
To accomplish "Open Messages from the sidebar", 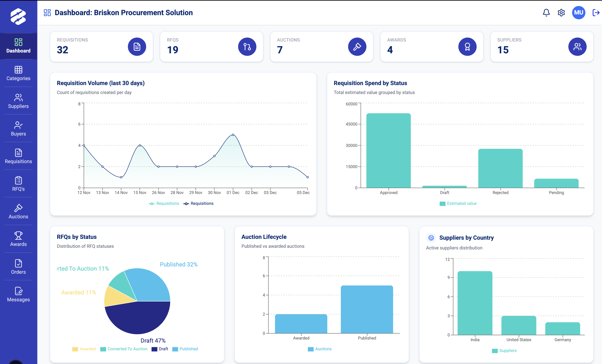I will point(18,294).
